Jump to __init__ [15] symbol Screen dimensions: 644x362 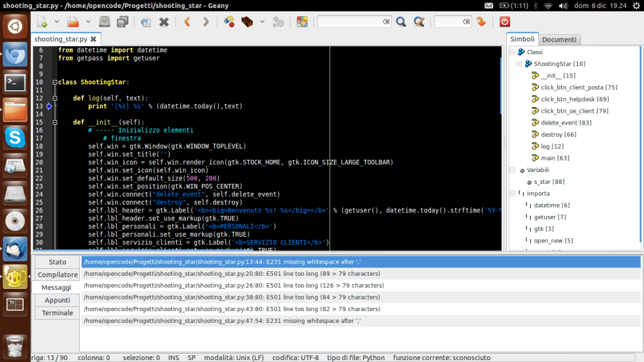pyautogui.click(x=558, y=76)
